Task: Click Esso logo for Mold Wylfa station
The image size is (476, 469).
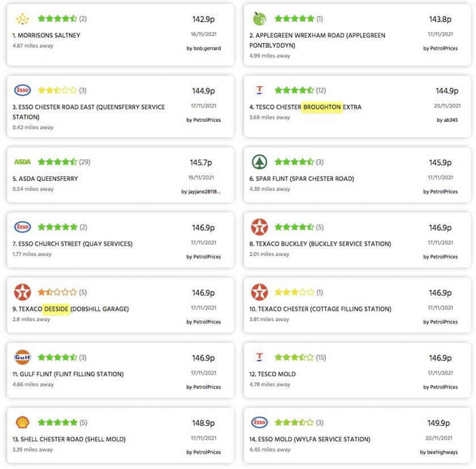Action: point(260,423)
